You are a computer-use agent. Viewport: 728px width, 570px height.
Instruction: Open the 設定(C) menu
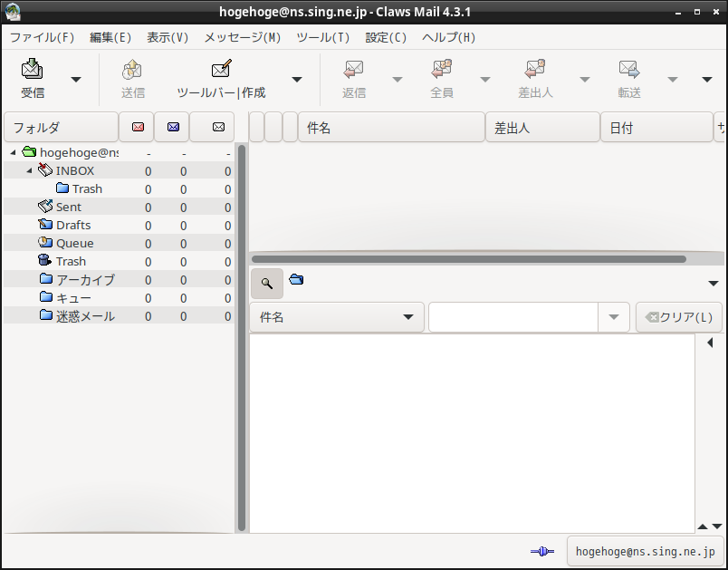point(386,38)
